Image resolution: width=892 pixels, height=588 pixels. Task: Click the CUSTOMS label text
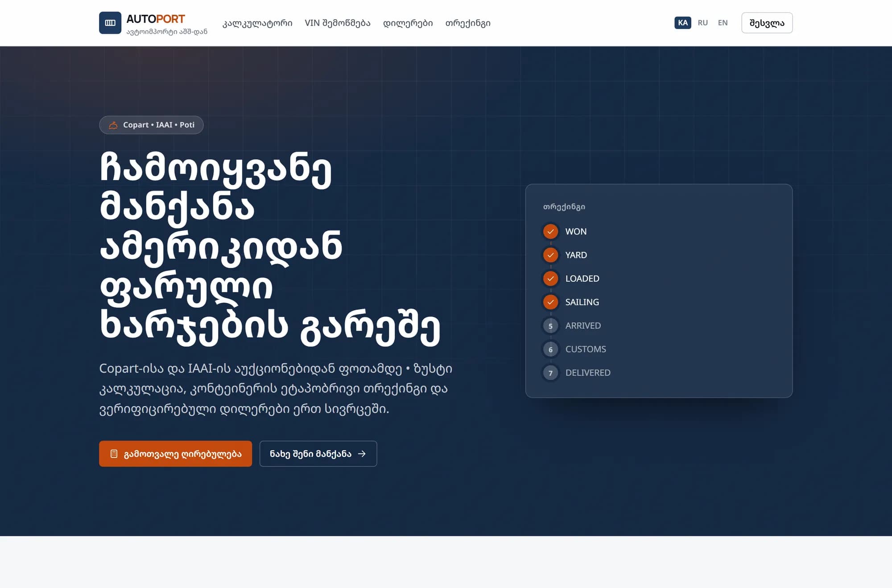coord(586,350)
